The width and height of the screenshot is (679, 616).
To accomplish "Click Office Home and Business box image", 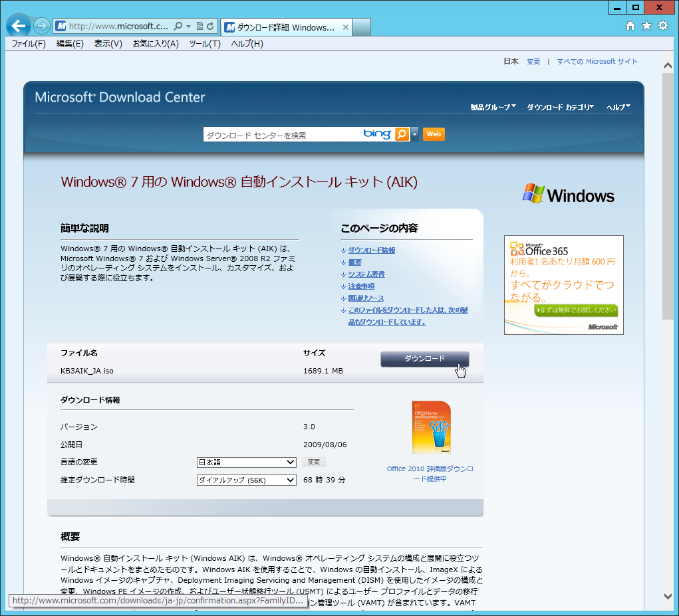I will [432, 427].
